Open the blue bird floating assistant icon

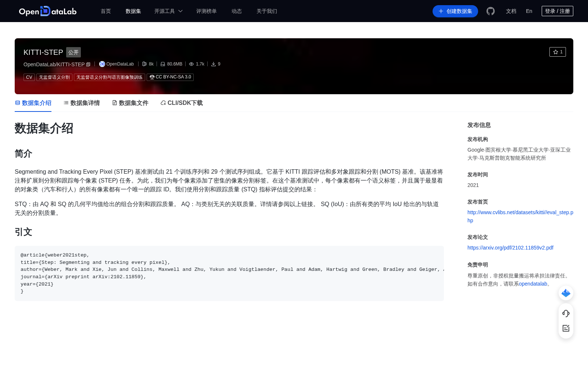coord(566,293)
